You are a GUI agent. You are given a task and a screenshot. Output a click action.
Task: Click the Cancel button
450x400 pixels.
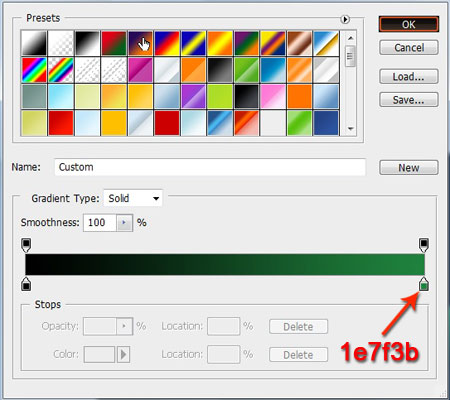tap(409, 48)
